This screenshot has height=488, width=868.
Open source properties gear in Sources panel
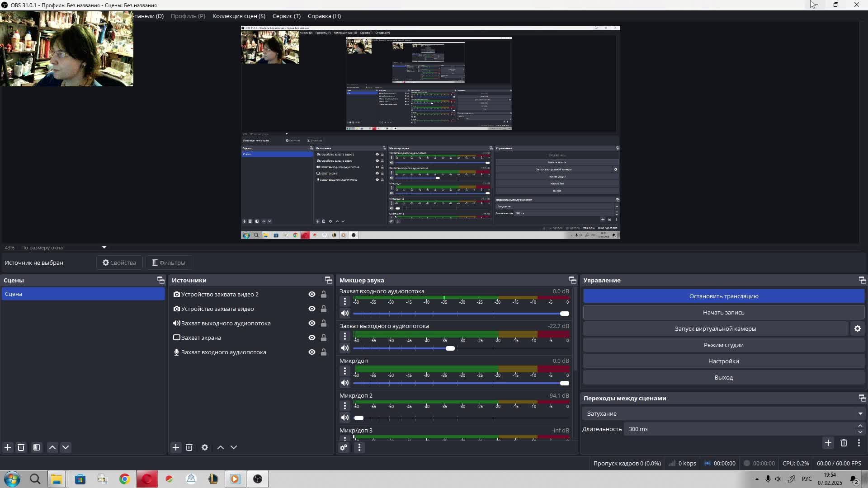coord(205,447)
